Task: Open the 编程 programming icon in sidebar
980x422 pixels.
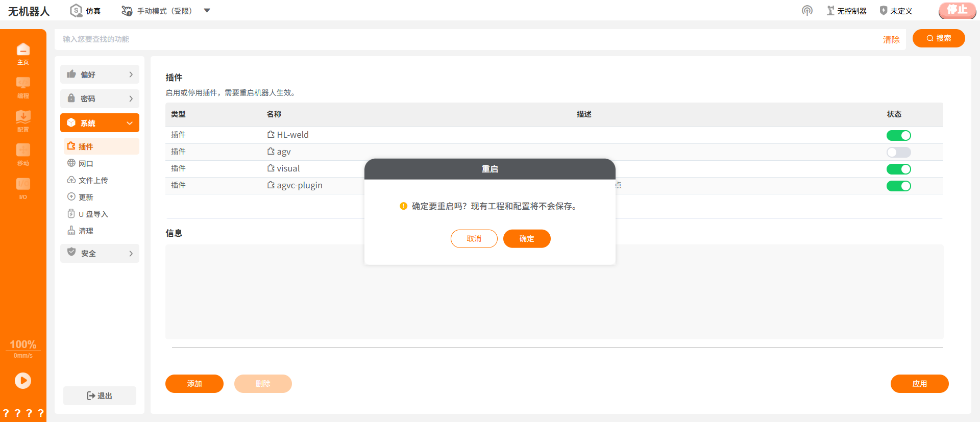Action: pos(23,87)
